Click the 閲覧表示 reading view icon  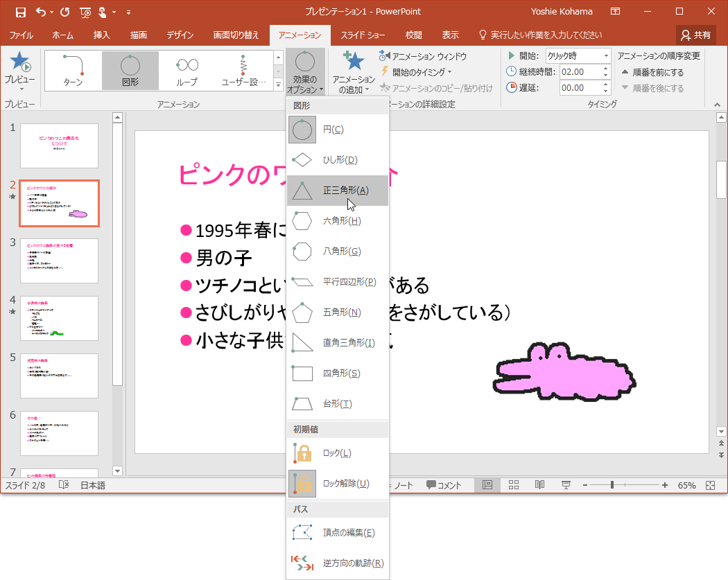point(539,485)
